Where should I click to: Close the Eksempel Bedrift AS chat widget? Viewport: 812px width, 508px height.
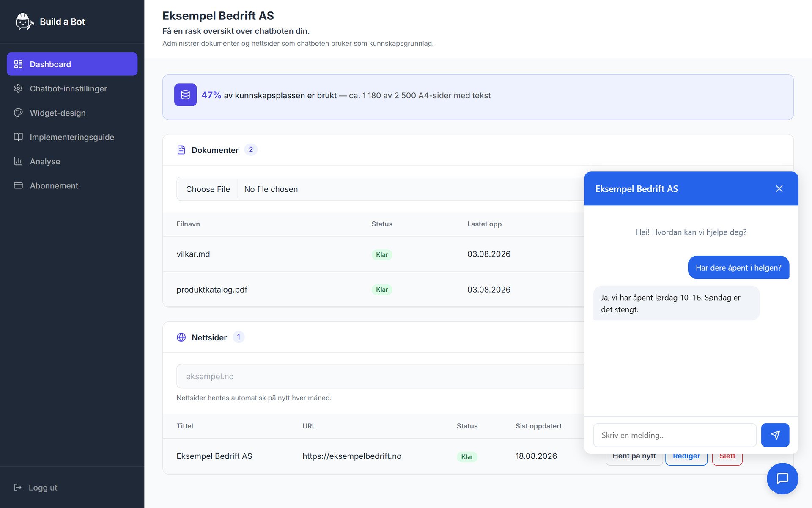(779, 189)
